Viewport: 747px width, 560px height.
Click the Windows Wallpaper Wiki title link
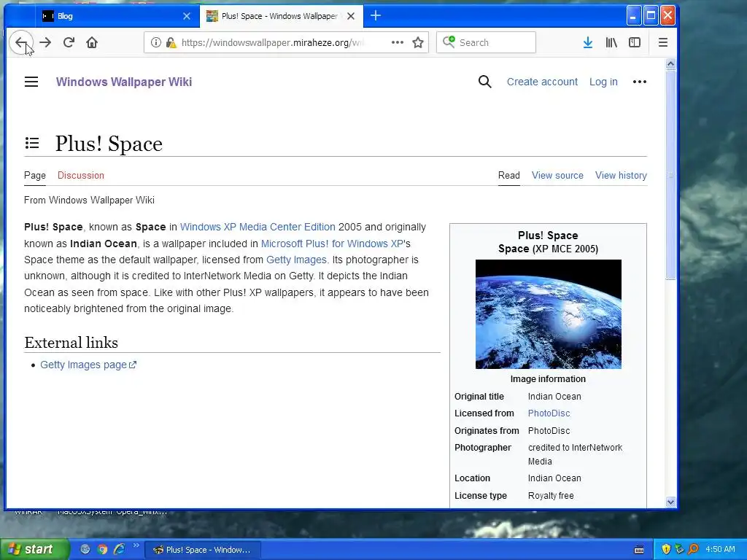coord(124,82)
